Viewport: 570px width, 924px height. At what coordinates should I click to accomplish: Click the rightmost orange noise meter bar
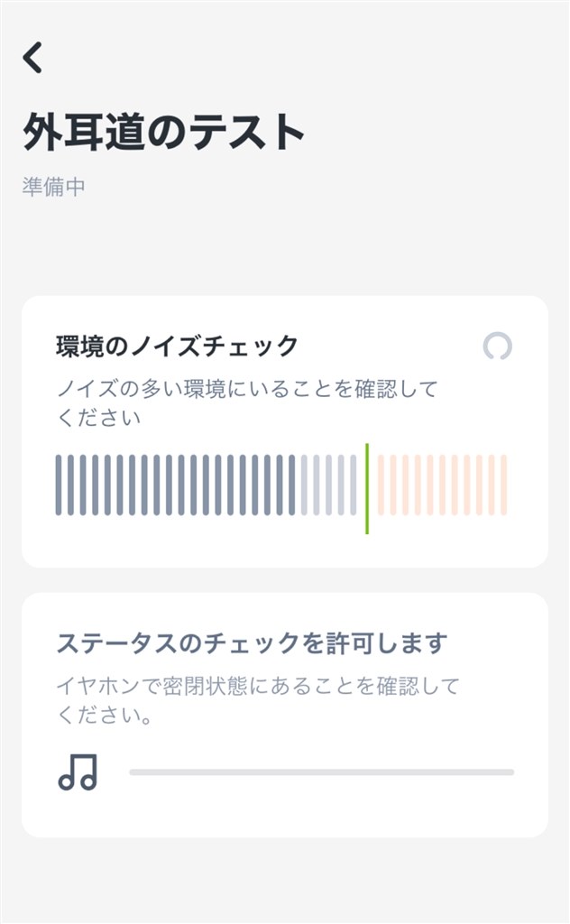[504, 485]
